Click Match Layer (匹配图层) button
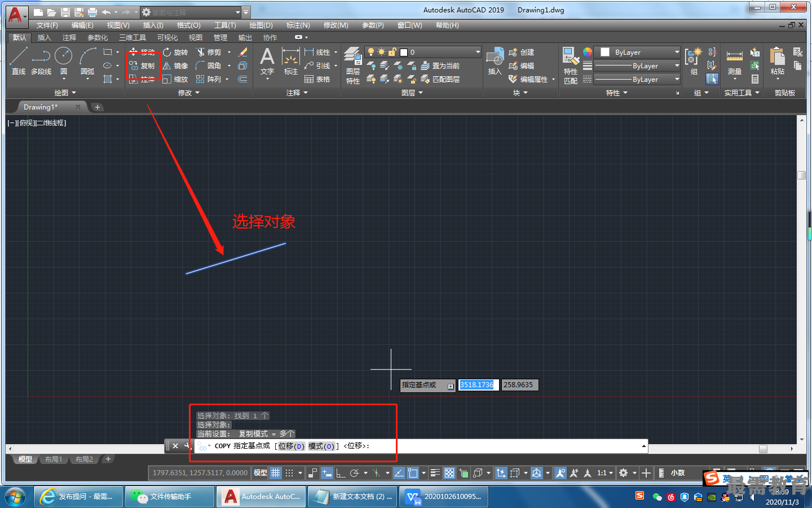 coord(440,79)
